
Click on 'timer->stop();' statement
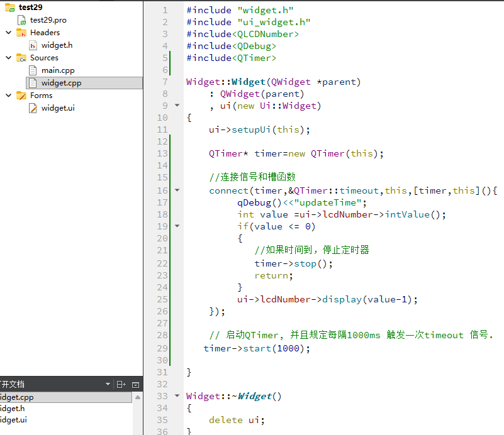click(x=293, y=263)
